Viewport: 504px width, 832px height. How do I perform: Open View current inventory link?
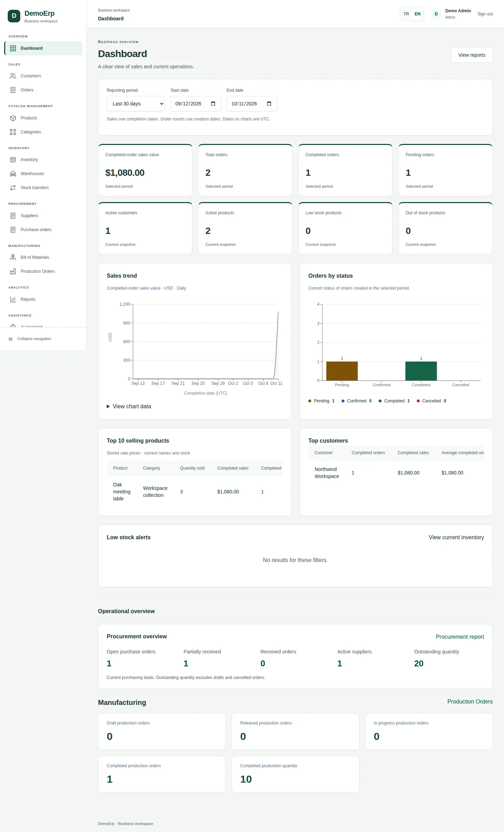pos(456,538)
